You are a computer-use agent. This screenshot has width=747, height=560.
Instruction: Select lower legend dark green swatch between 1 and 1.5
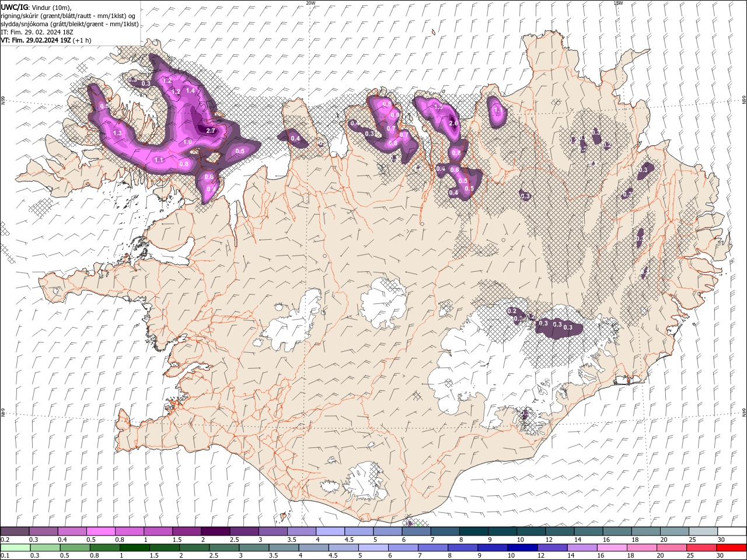(135, 548)
